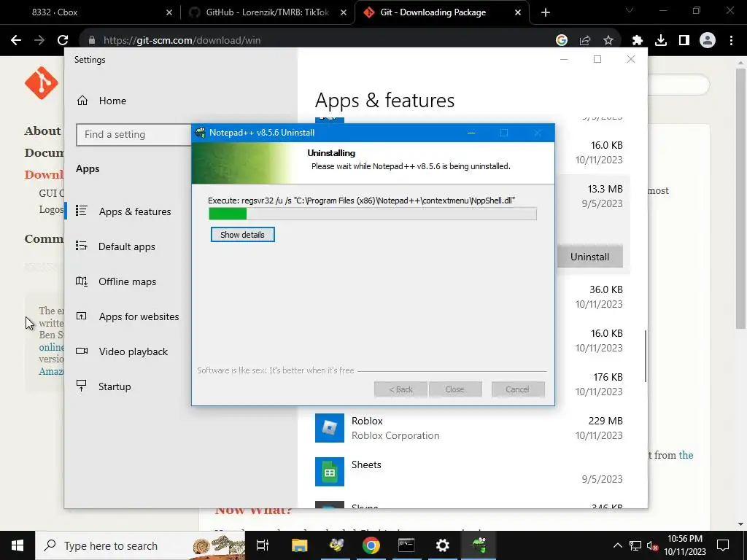The image size is (747, 560).
Task: Click the Sheets app icon
Action: pyautogui.click(x=330, y=472)
